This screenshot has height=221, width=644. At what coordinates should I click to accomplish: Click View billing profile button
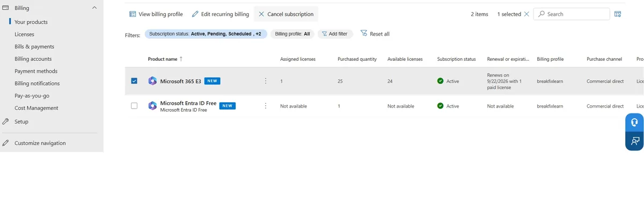[156, 14]
